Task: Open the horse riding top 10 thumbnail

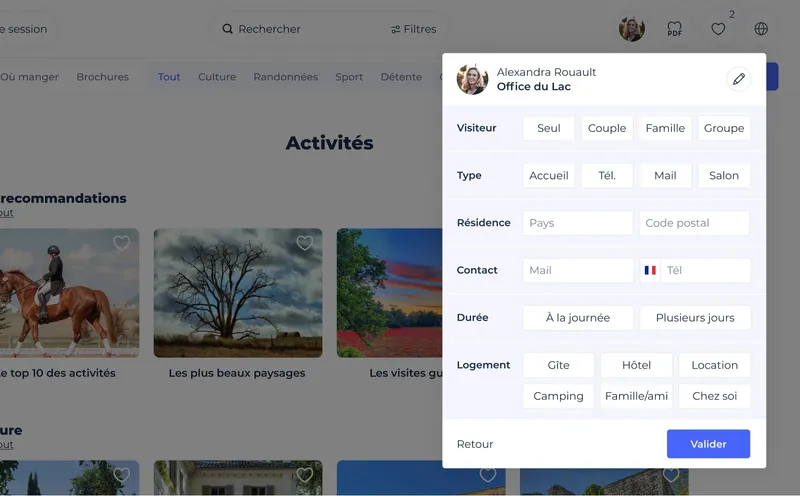Action: [69, 293]
